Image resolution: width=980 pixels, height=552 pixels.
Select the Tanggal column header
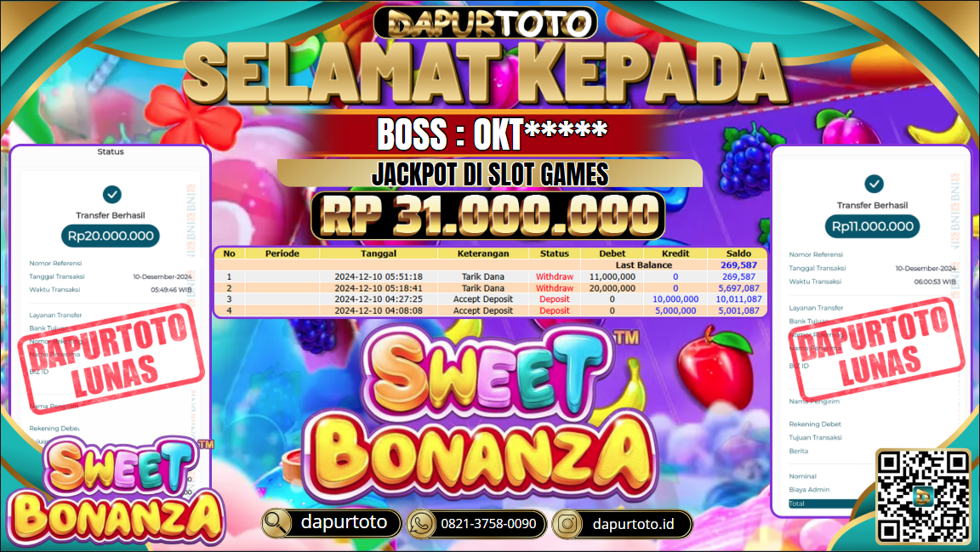379,253
